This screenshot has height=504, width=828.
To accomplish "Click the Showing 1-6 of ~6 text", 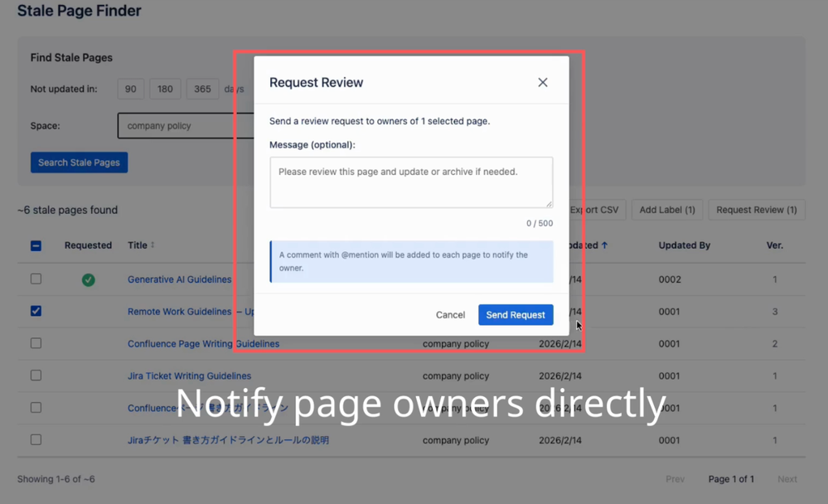I will point(56,479).
